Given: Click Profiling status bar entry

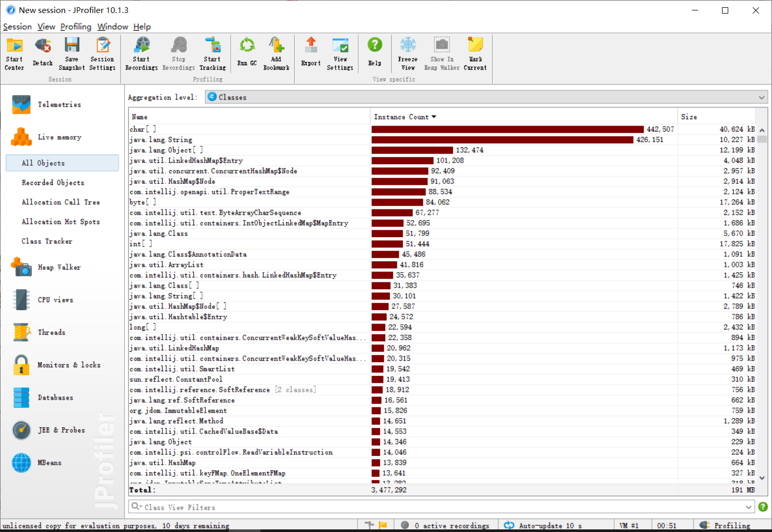Looking at the screenshot, I should (x=725, y=525).
